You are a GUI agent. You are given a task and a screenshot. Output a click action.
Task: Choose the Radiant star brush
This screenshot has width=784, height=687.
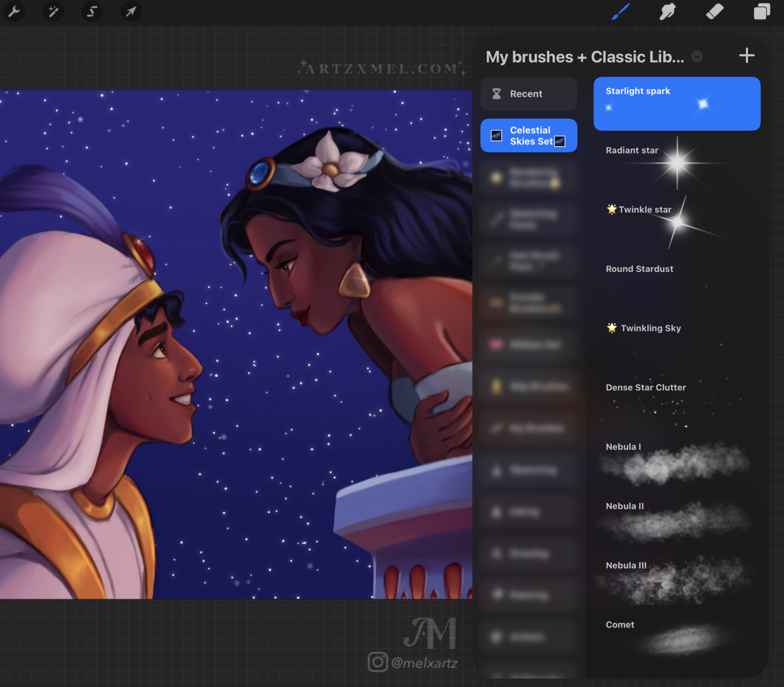point(677,162)
